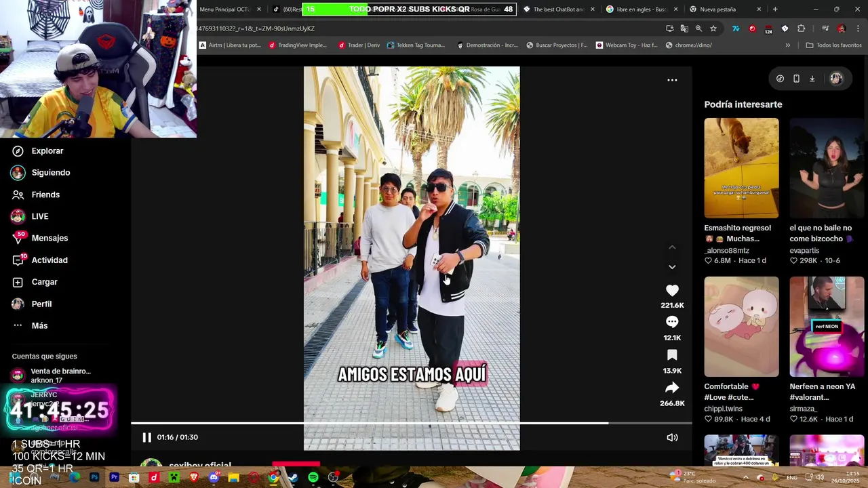Open Perfil in the sidebar
The width and height of the screenshot is (868, 488).
tap(31, 304)
